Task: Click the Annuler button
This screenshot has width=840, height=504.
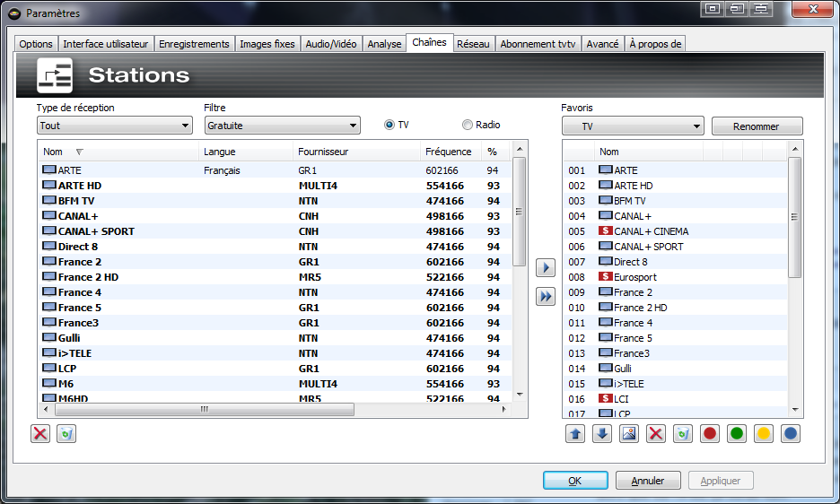Action: coord(648,481)
